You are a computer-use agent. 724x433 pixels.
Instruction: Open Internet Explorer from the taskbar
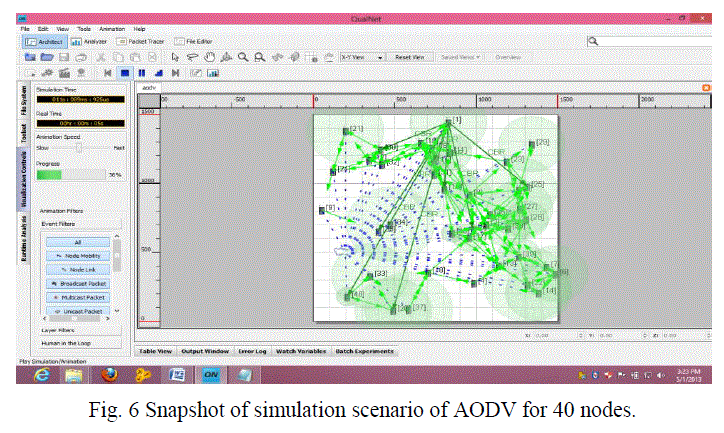pyautogui.click(x=42, y=374)
